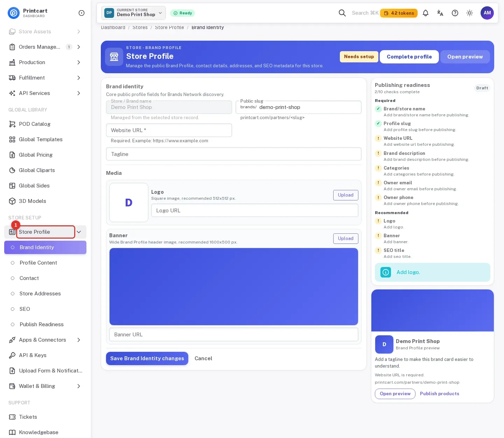Click the 42 tokens badge
The image size is (504, 438).
pos(399,13)
